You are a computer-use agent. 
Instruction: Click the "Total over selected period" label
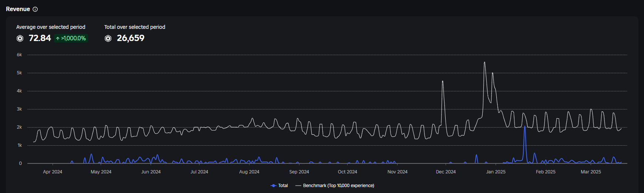(x=135, y=27)
